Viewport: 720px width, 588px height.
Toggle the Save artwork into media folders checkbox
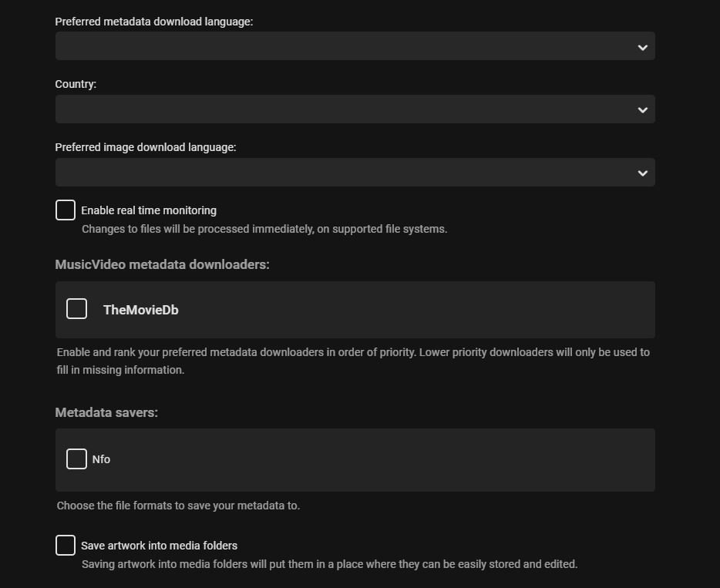point(66,546)
